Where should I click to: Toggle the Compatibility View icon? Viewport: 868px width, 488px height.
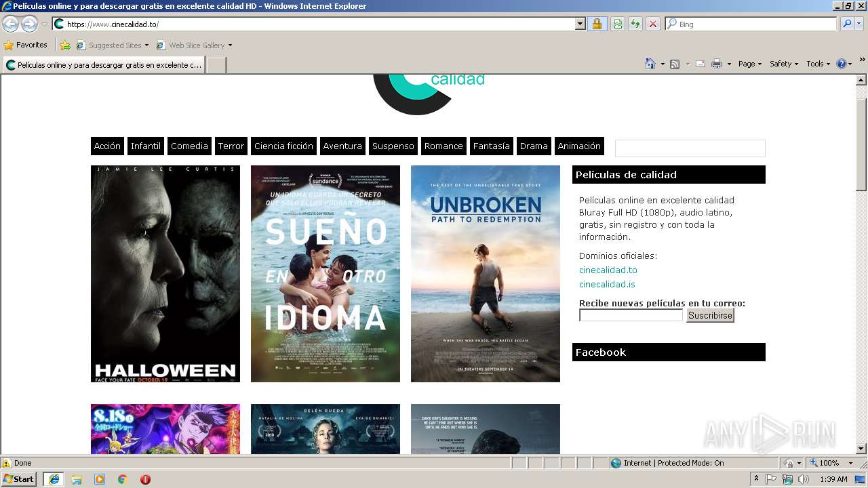618,24
